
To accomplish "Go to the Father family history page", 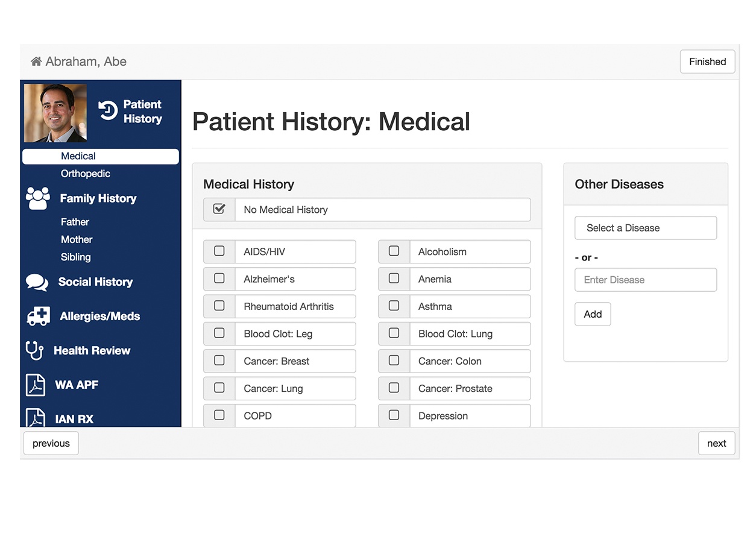I will tap(75, 222).
